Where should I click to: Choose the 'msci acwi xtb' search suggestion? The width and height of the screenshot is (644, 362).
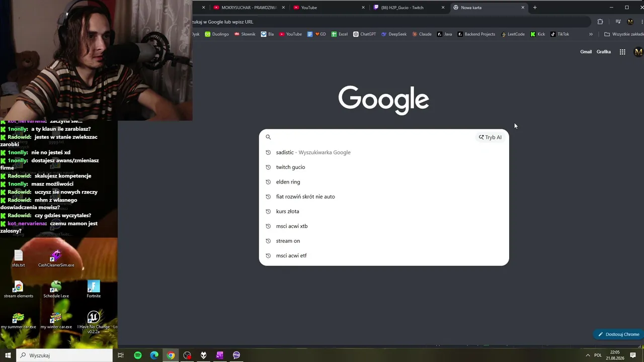[384, 226]
